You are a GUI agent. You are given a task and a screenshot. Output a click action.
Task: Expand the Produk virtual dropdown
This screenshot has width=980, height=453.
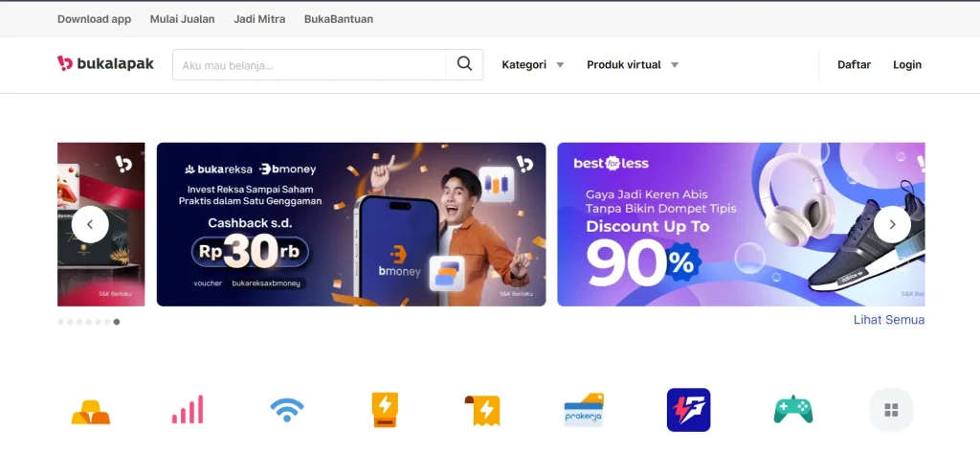pyautogui.click(x=633, y=64)
